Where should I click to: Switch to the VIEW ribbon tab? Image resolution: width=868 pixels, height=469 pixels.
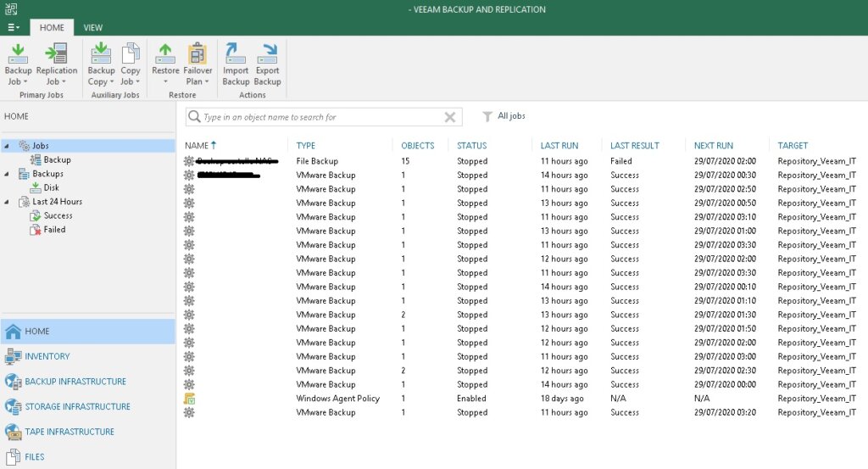click(92, 27)
